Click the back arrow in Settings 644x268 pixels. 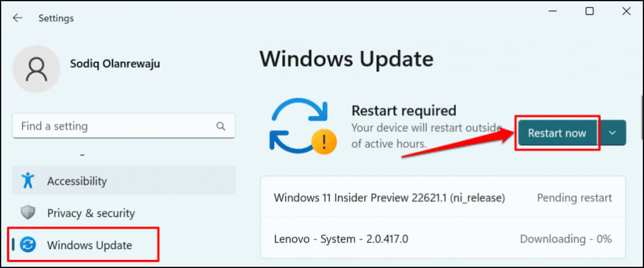(x=17, y=18)
